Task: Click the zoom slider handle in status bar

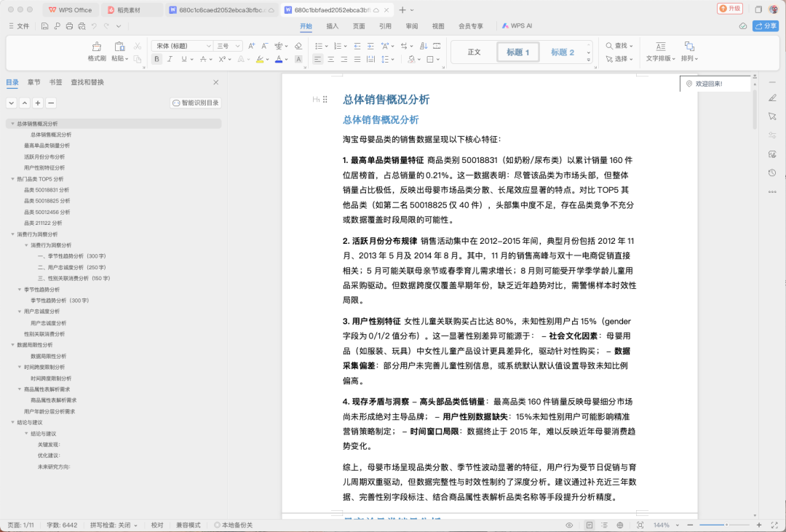Action: click(726, 525)
